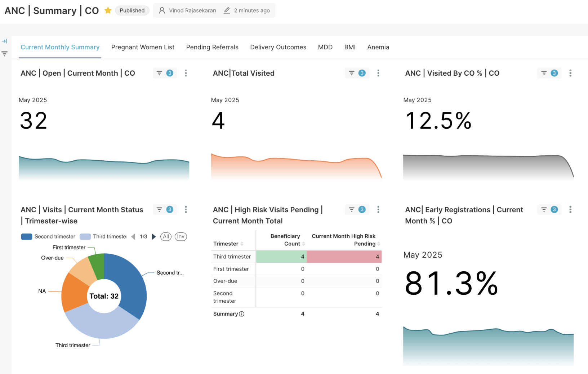Click the favorite star next to dashboard title
This screenshot has height=374, width=588.
click(x=108, y=10)
